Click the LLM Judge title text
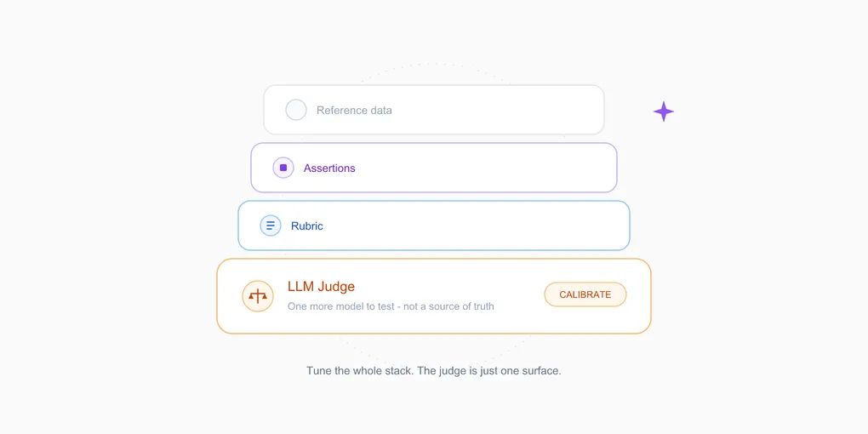The image size is (868, 434). [321, 287]
